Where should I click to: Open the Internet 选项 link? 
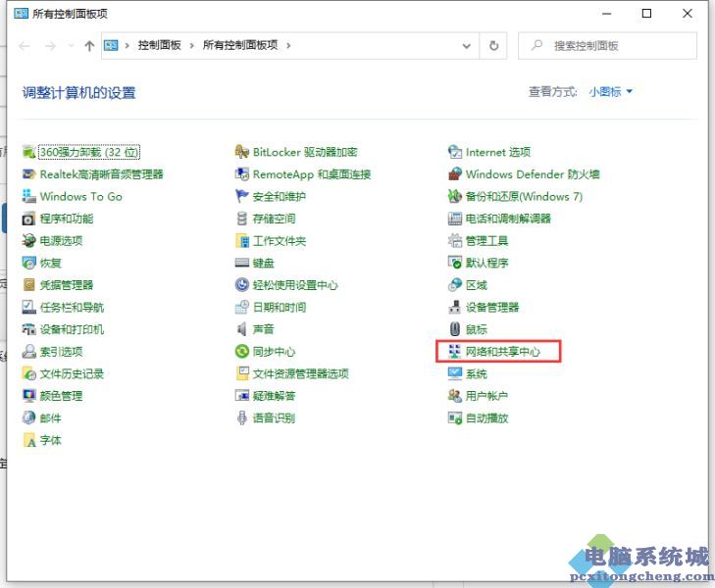coord(497,152)
